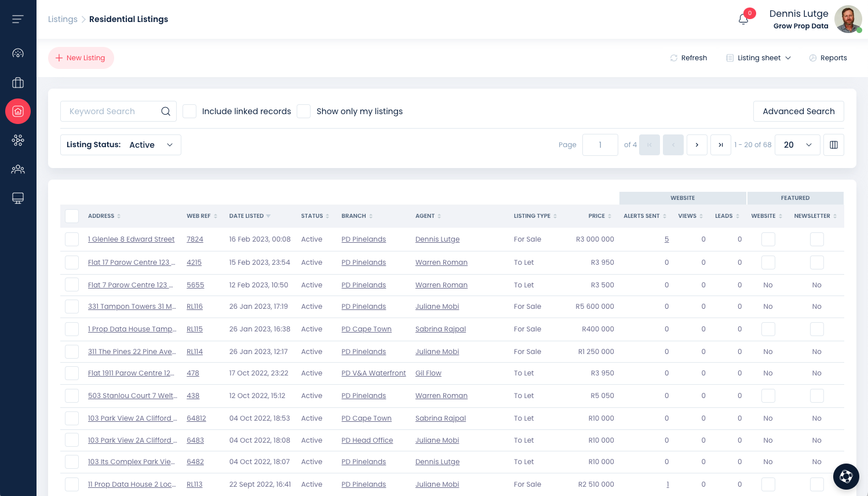Open the support chat bubble icon

[x=846, y=477]
